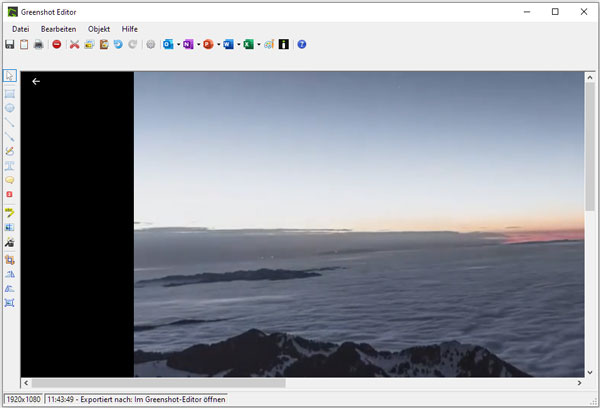Viewport: 600px width, 408px height.
Task: Click the horizontal scrollbar at bottom
Action: pos(160,383)
